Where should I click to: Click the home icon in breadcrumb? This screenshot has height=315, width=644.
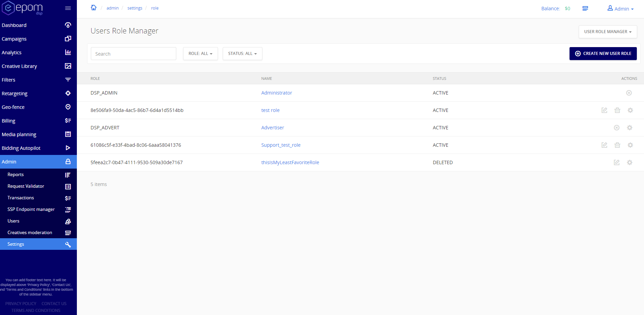[94, 8]
